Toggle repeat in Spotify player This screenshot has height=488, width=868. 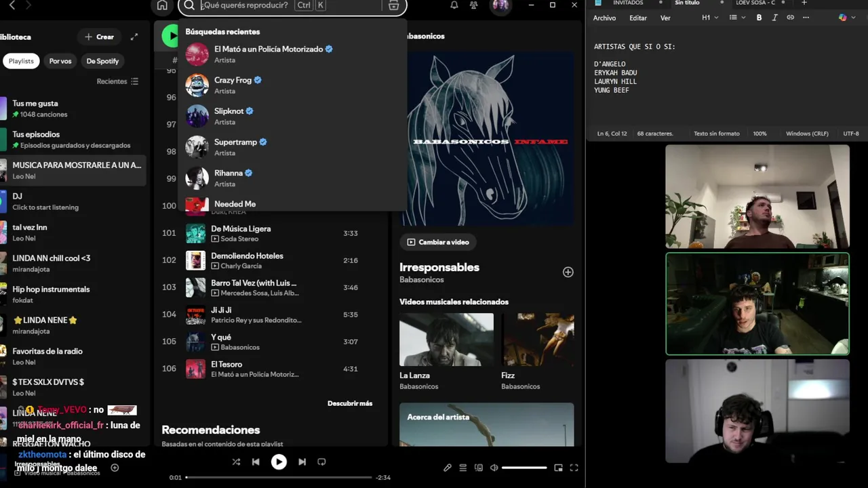[321, 462]
